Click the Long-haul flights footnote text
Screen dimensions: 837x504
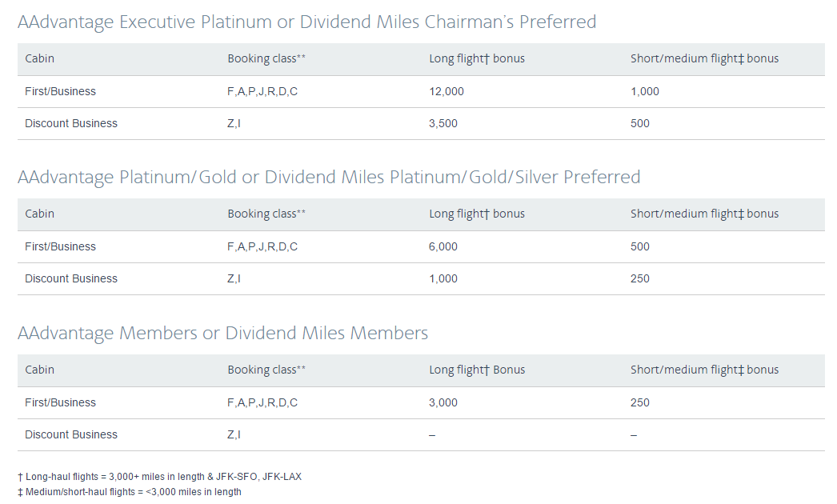159,477
